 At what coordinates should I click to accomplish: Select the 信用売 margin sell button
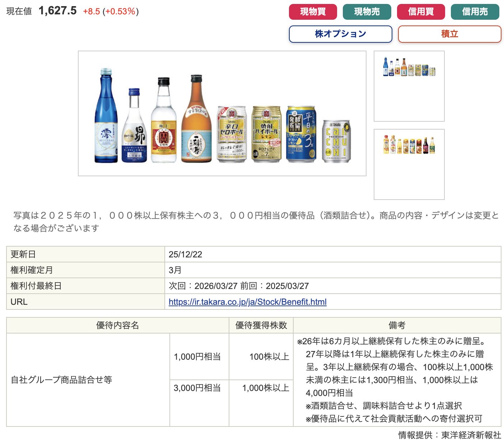475,12
